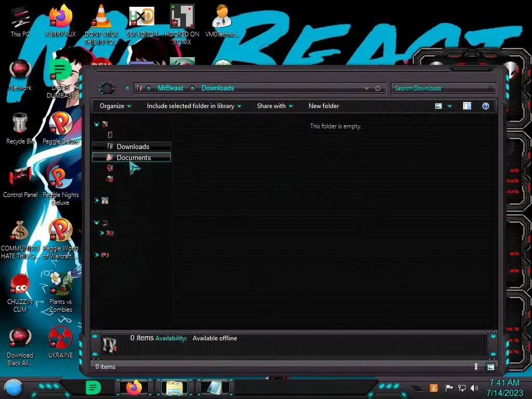This screenshot has width=532, height=399.
Task: Open the Recycle Bin on the desktop
Action: (20, 129)
